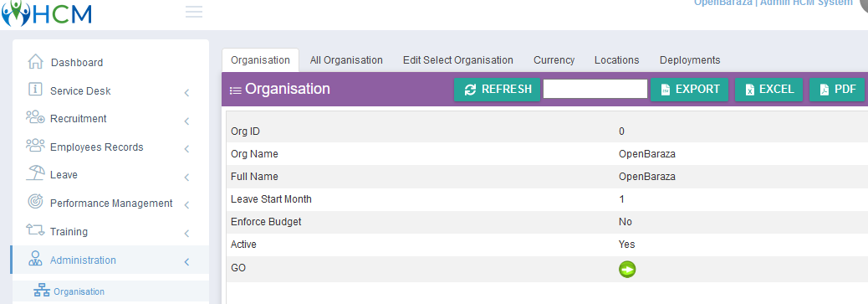The image size is (868, 304).
Task: Click the search field beside REFRESH
Action: 595,89
